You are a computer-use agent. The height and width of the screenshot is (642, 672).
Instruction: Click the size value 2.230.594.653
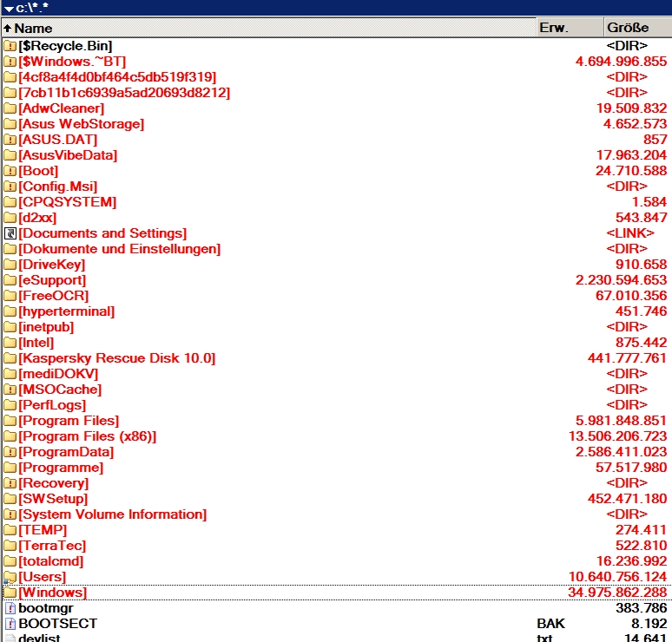(x=621, y=280)
